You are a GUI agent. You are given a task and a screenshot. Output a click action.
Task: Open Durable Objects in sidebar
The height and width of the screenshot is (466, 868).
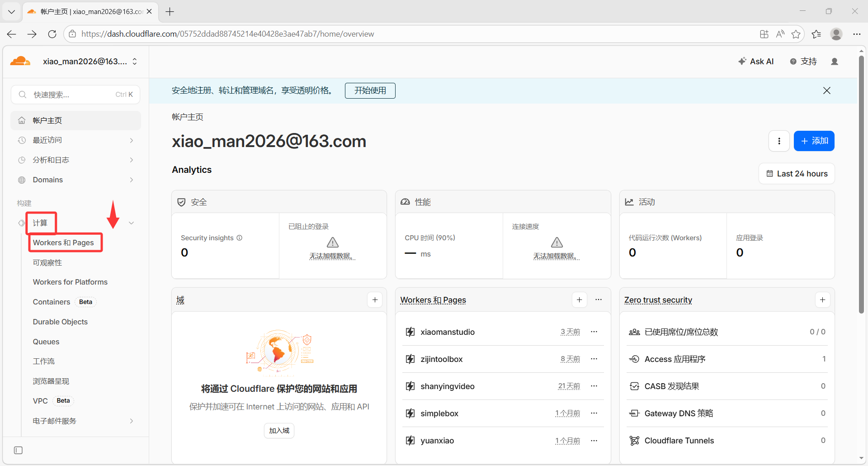pyautogui.click(x=60, y=322)
